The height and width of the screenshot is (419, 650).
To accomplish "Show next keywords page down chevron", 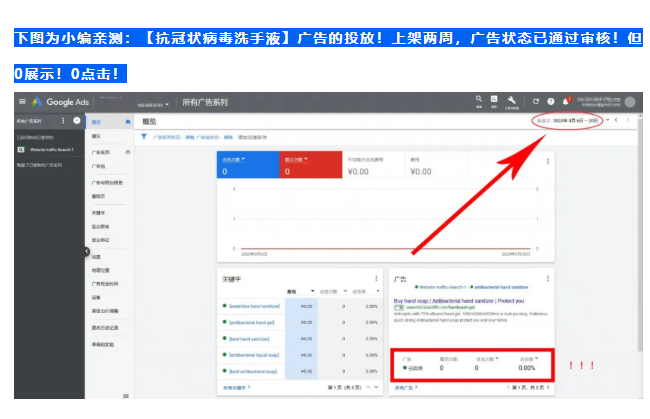I will point(376,387).
